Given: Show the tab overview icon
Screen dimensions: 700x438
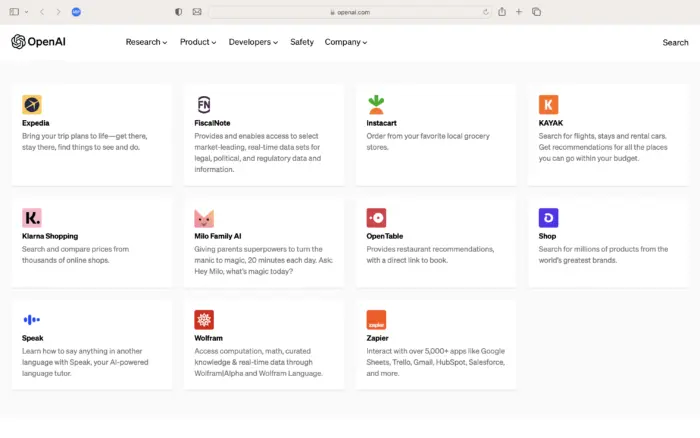Looking at the screenshot, I should (537, 12).
